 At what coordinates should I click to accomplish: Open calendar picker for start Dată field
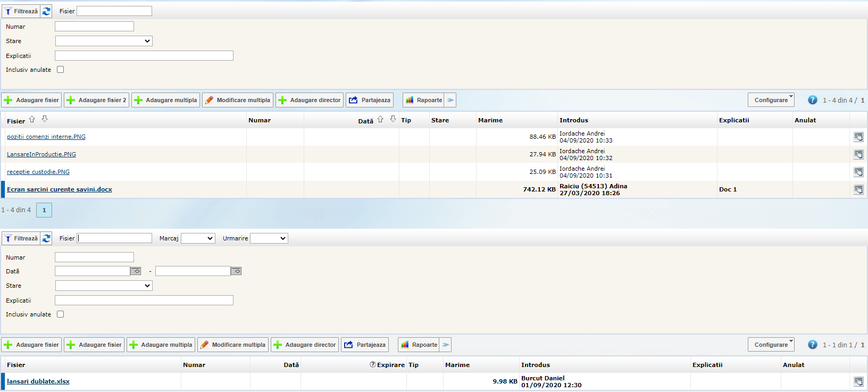136,271
